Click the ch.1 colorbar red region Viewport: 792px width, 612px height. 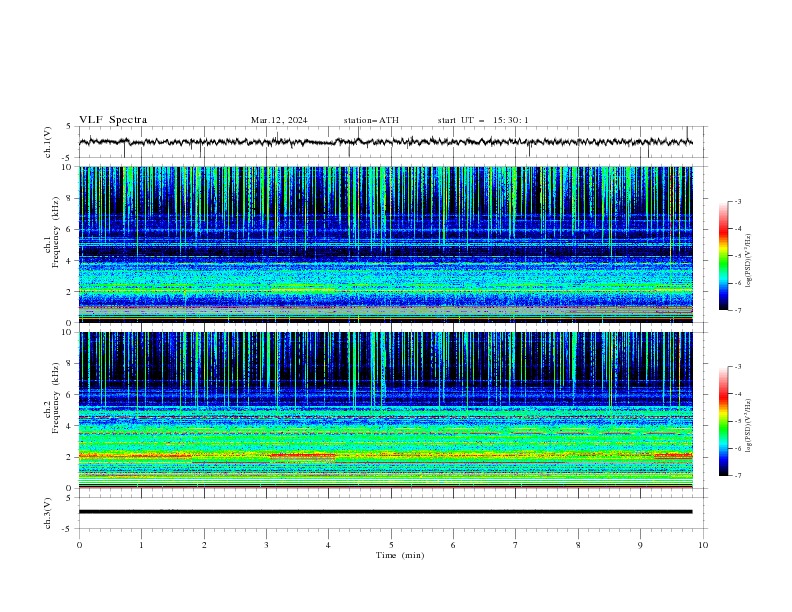pos(723,231)
